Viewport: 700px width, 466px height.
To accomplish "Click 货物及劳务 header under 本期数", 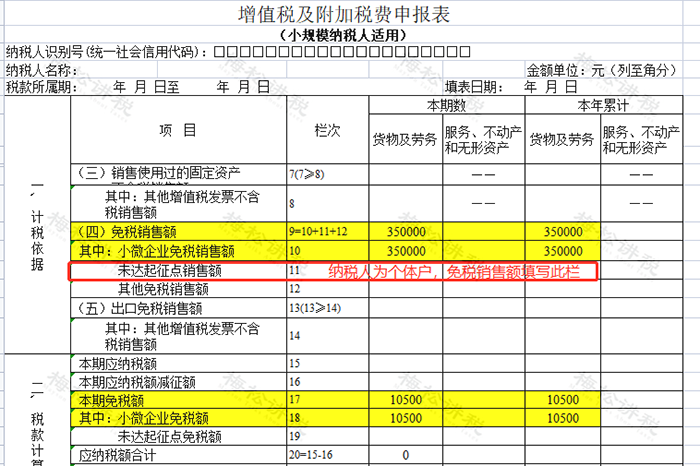I will [x=405, y=139].
